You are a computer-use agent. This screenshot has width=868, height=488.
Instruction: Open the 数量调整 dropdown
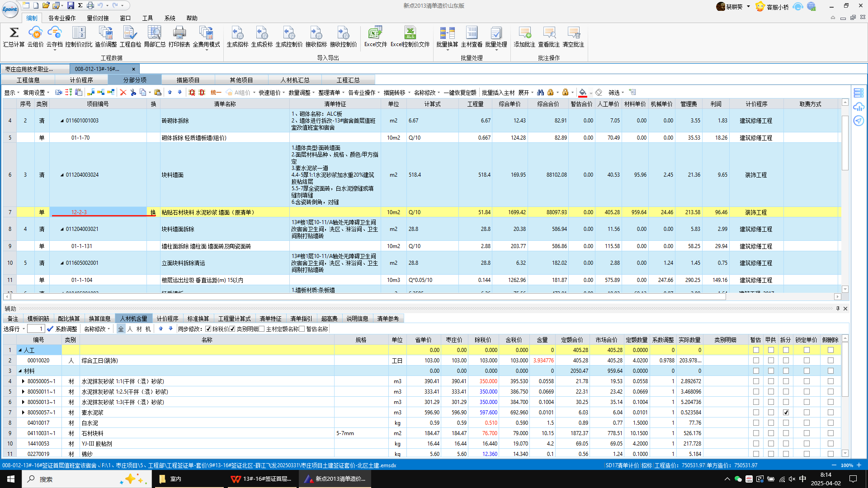coord(302,93)
